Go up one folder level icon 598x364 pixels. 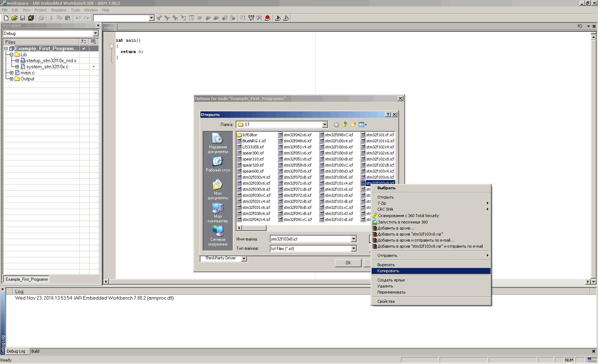345,125
